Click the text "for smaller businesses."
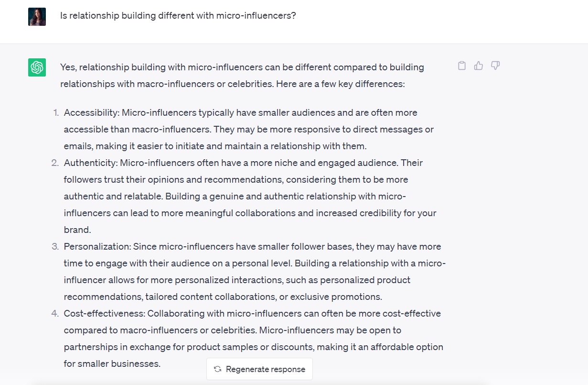The image size is (588, 385). tap(112, 364)
